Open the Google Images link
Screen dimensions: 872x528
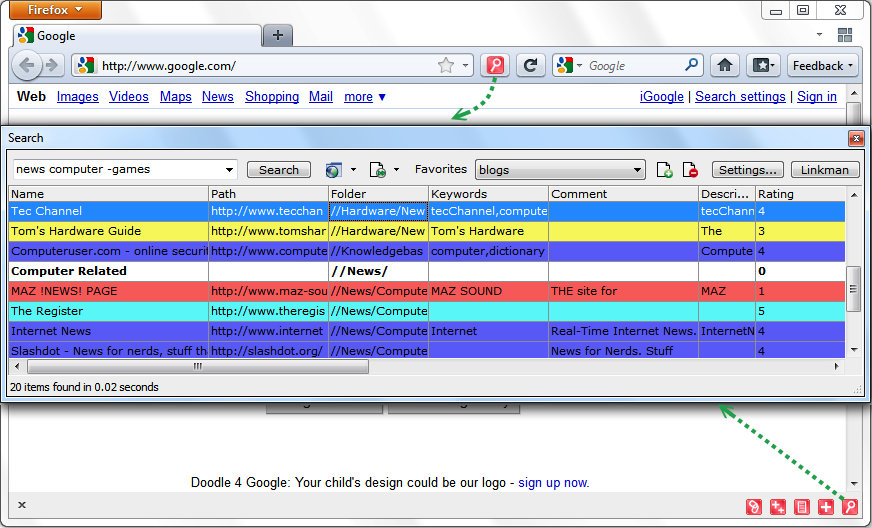pos(77,97)
